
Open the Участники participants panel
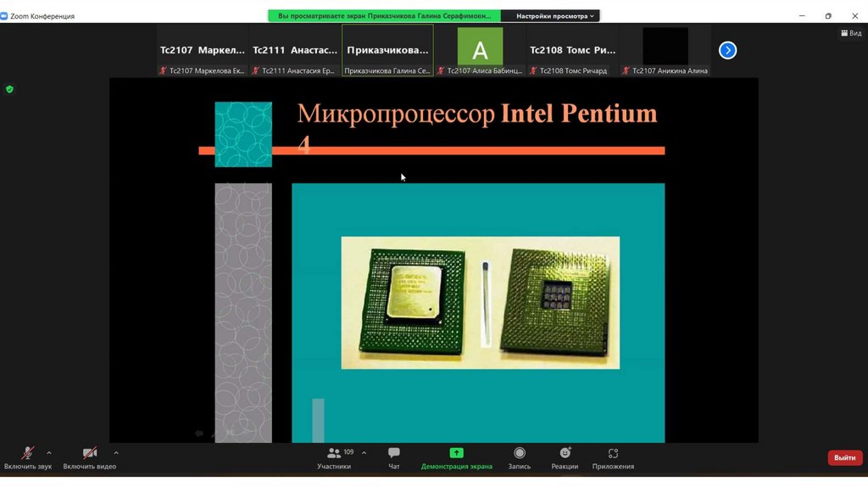coord(334,458)
